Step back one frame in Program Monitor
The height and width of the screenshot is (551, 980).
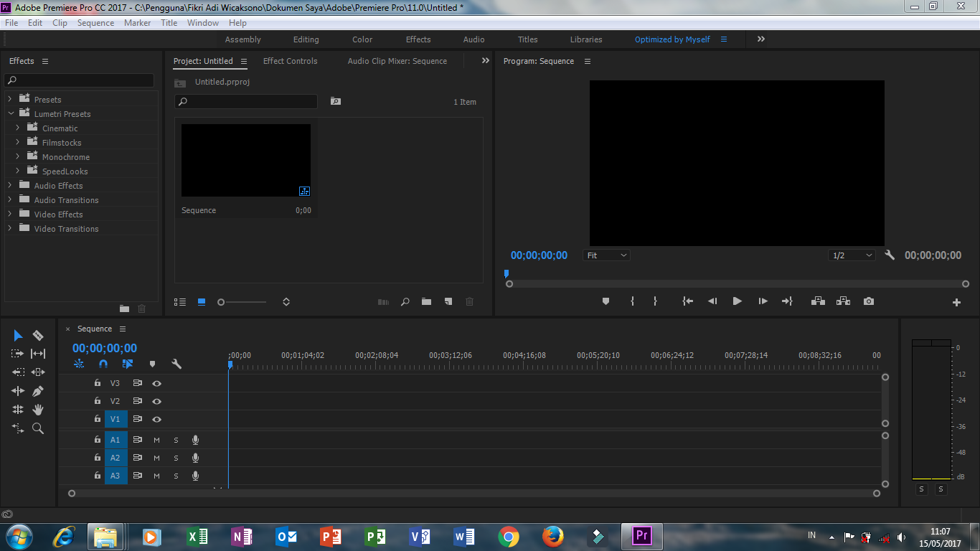[712, 301]
